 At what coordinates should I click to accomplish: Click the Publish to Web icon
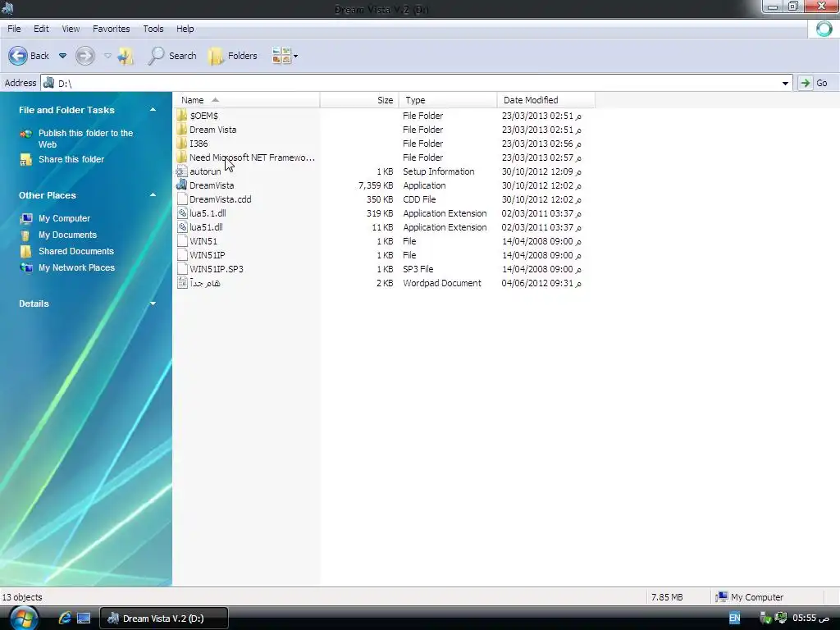(25, 134)
